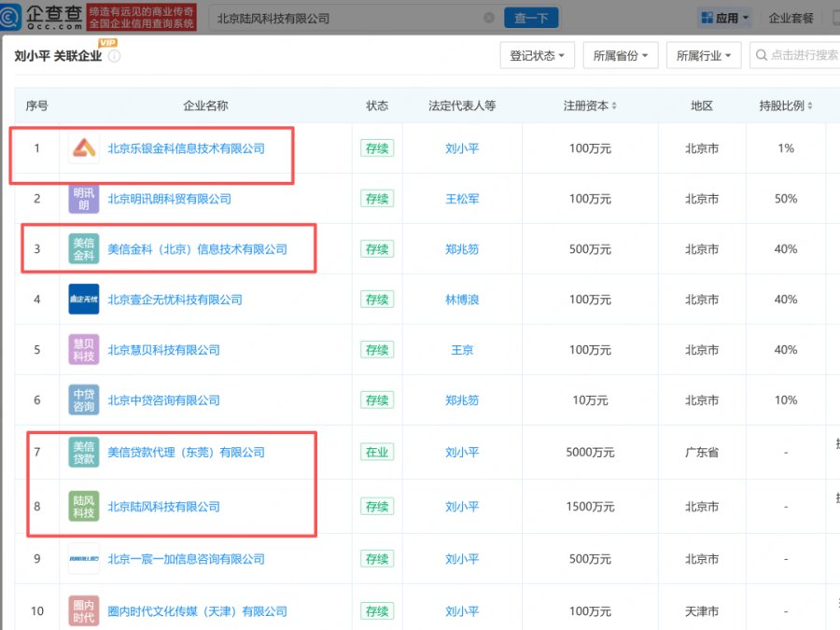This screenshot has width=840, height=630.
Task: Focus the 点击进行搜索 search field
Action: tap(795, 55)
